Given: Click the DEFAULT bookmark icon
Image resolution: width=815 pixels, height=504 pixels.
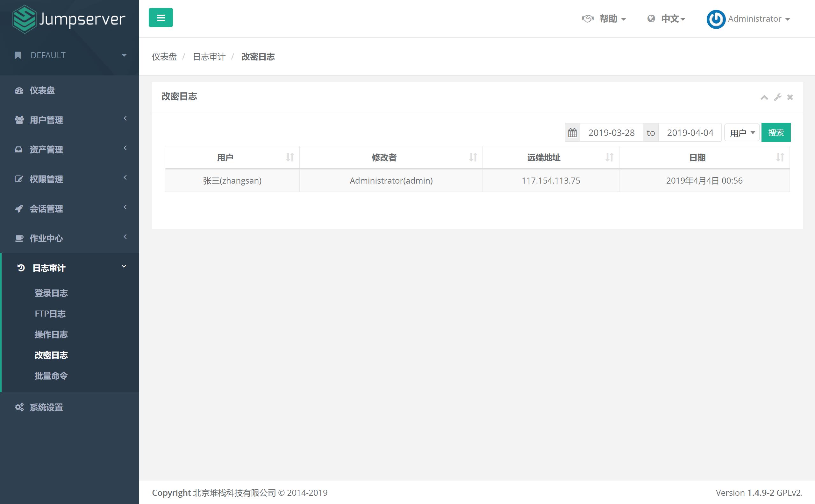Looking at the screenshot, I should [x=18, y=55].
